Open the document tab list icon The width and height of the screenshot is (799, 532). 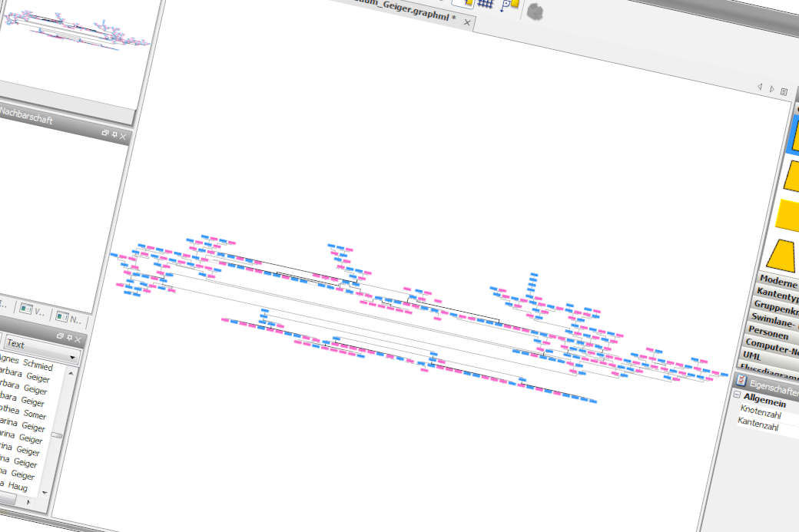click(784, 91)
